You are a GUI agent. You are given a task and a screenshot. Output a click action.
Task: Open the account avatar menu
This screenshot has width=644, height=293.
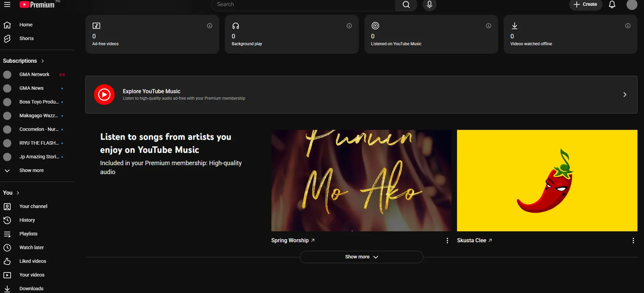point(632,4)
